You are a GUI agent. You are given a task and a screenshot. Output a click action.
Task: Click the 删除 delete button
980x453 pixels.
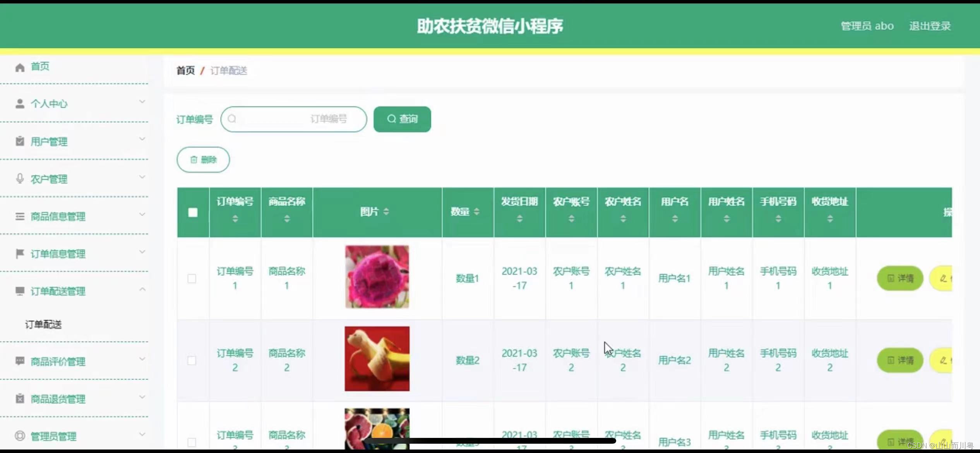203,160
